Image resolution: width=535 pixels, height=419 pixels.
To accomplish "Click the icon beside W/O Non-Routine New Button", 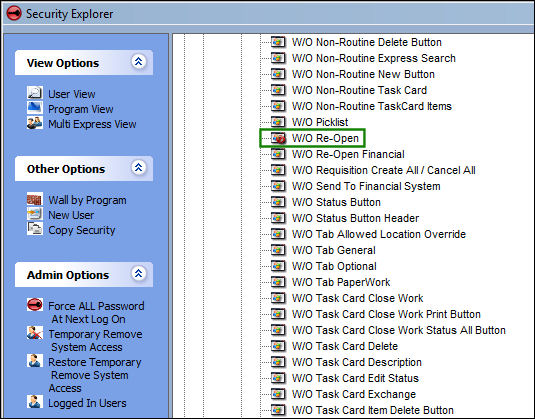I will 278,74.
